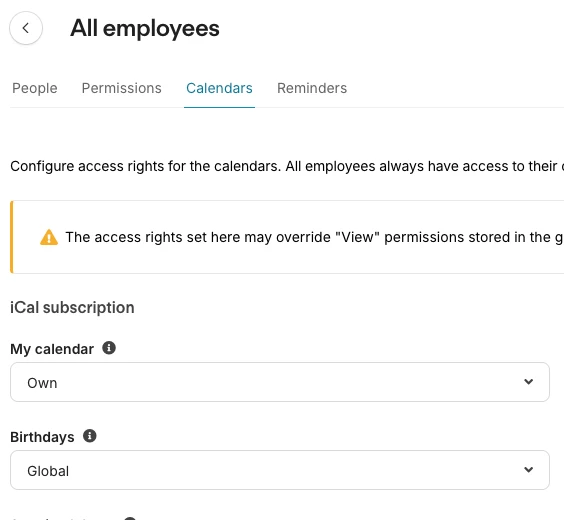Open the People tab
This screenshot has height=520, width=564.
tap(35, 88)
